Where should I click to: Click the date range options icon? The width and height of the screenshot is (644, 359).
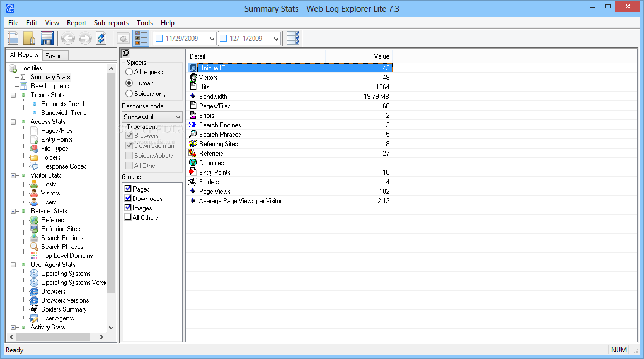pyautogui.click(x=293, y=38)
